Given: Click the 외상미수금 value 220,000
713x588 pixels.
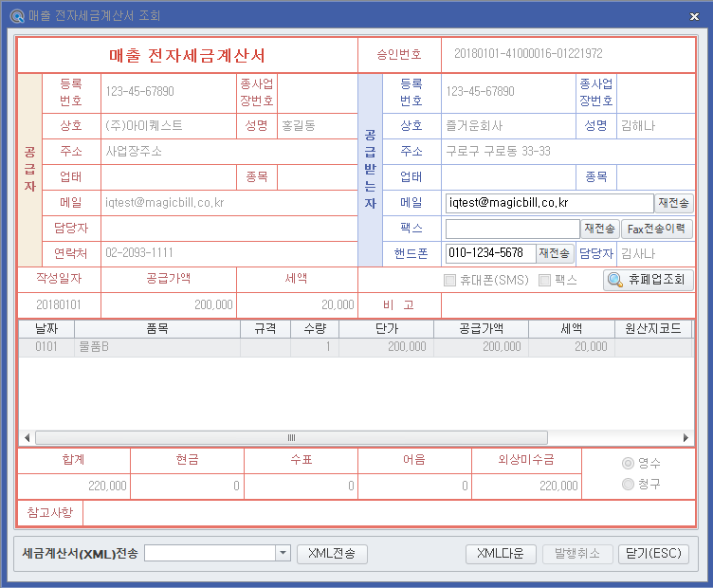Looking at the screenshot, I should [x=558, y=487].
